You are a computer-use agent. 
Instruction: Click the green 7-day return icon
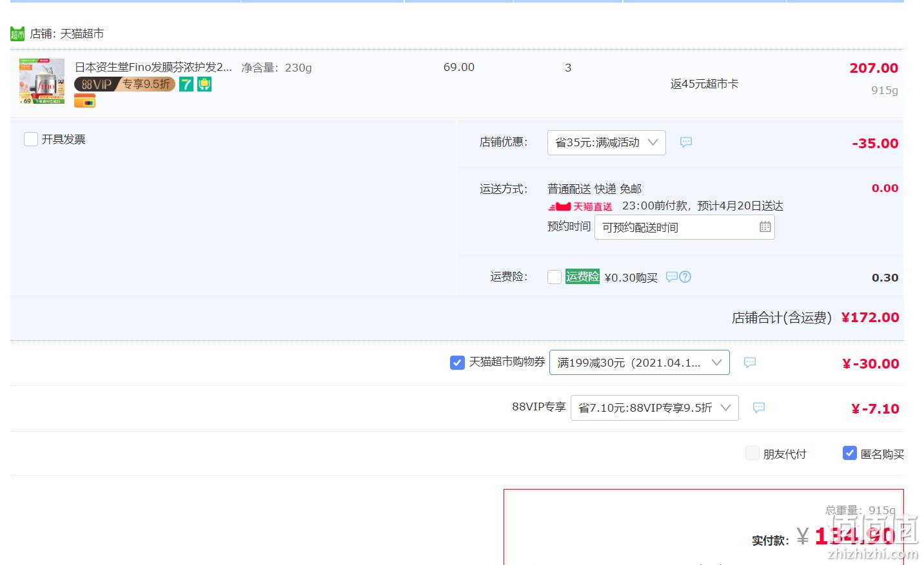tap(186, 84)
